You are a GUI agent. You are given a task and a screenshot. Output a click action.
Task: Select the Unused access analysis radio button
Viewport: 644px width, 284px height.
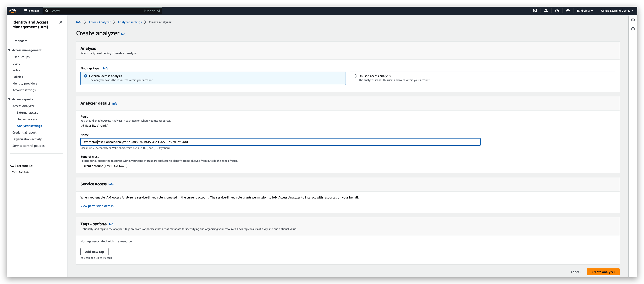pyautogui.click(x=355, y=76)
